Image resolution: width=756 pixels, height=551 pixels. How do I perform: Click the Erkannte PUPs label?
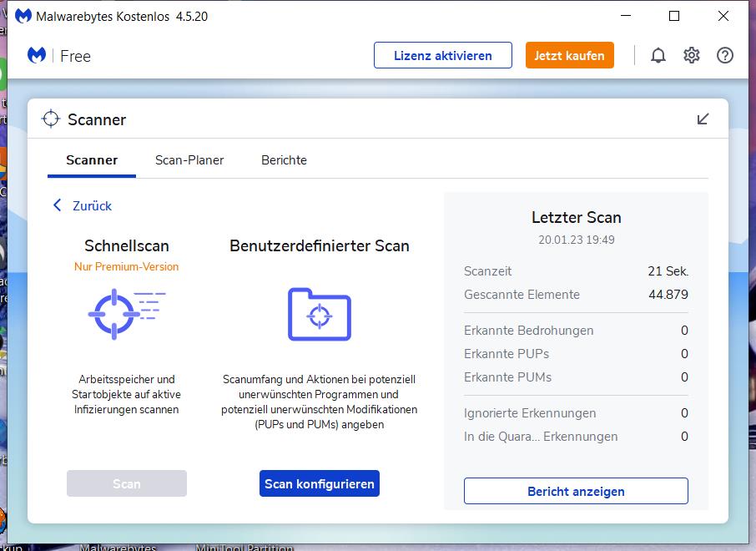[507, 354]
